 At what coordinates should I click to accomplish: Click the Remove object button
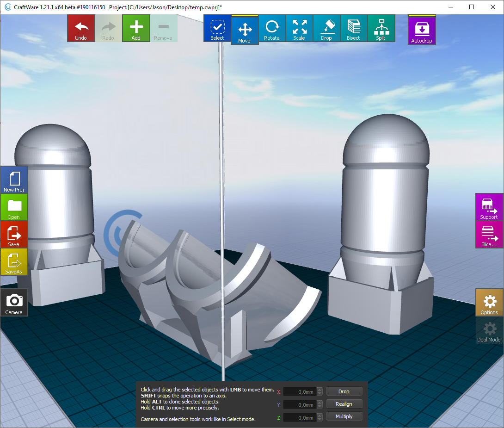pyautogui.click(x=163, y=28)
